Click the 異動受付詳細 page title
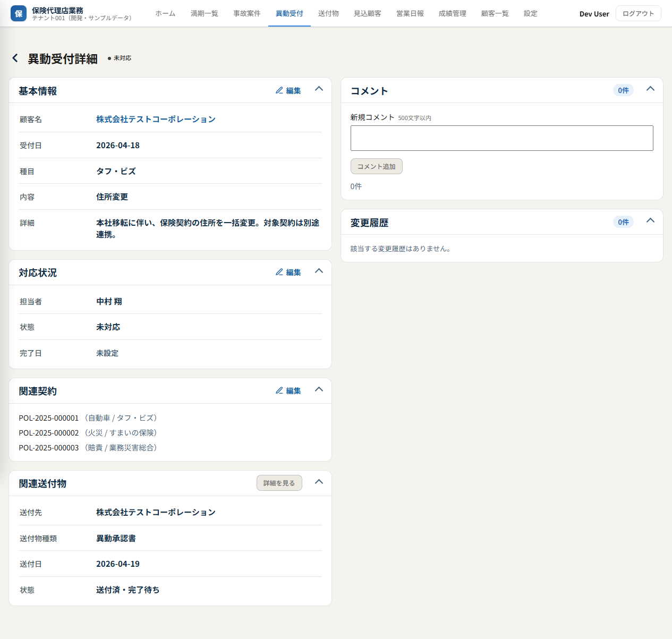 [63, 58]
